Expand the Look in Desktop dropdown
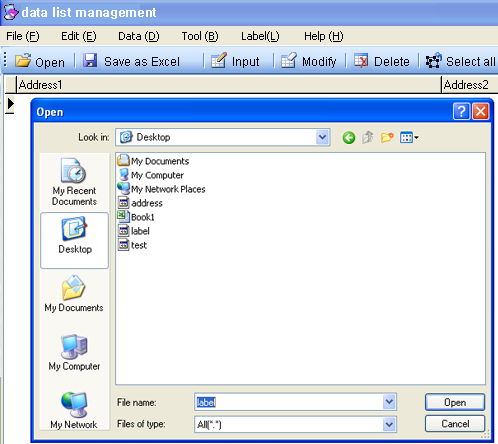 [322, 137]
